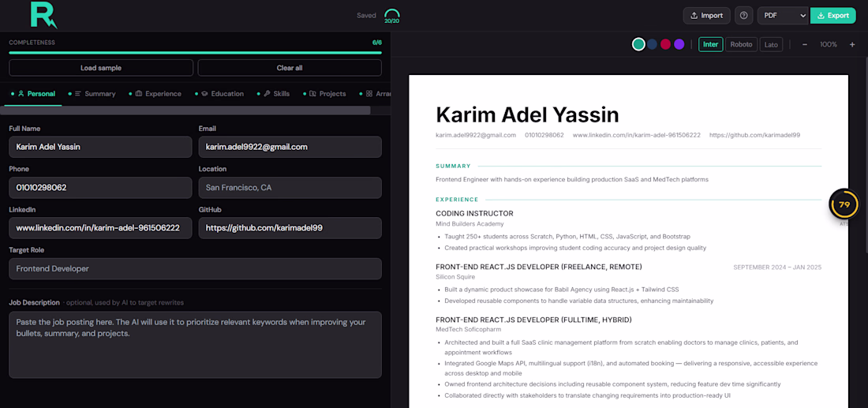Click the 20/20 saved progress gauge

392,16
